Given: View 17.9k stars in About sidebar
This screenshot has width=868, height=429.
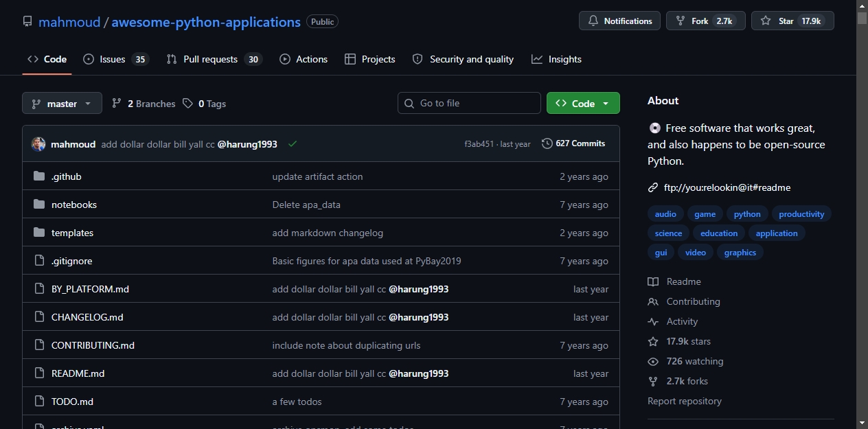Looking at the screenshot, I should 680,341.
